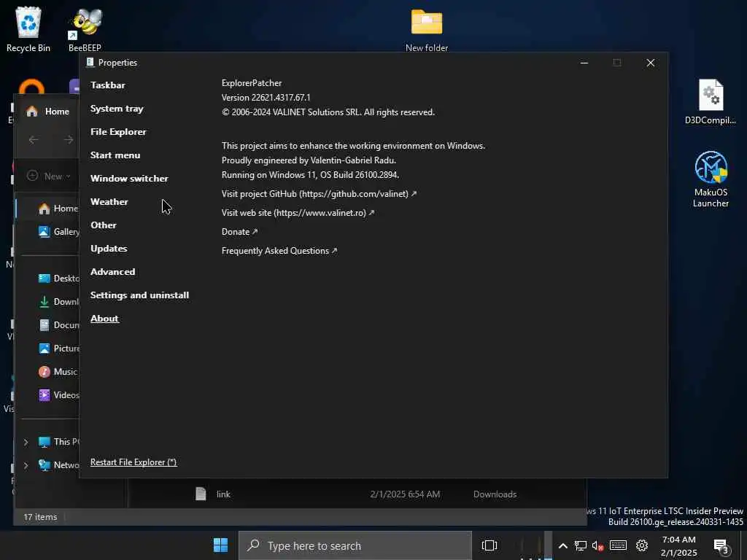Open Documents folder in navigation pane
The image size is (747, 560).
[58, 325]
